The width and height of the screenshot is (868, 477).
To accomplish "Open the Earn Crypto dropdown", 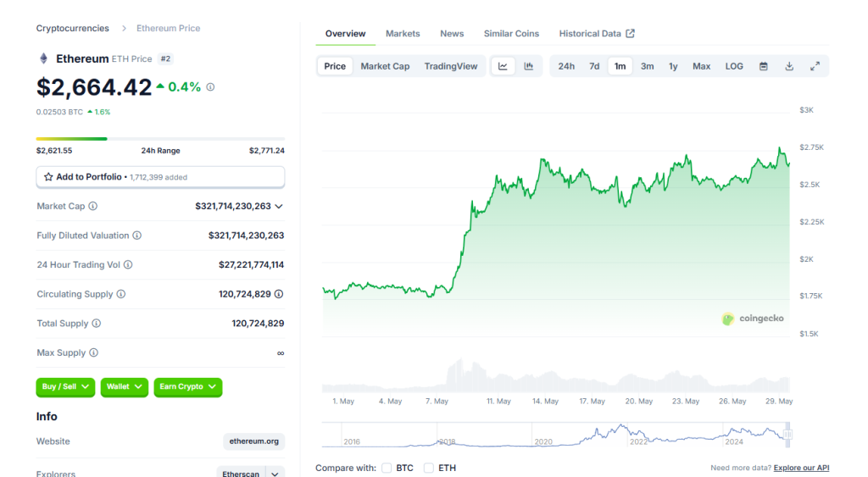I will tap(187, 387).
